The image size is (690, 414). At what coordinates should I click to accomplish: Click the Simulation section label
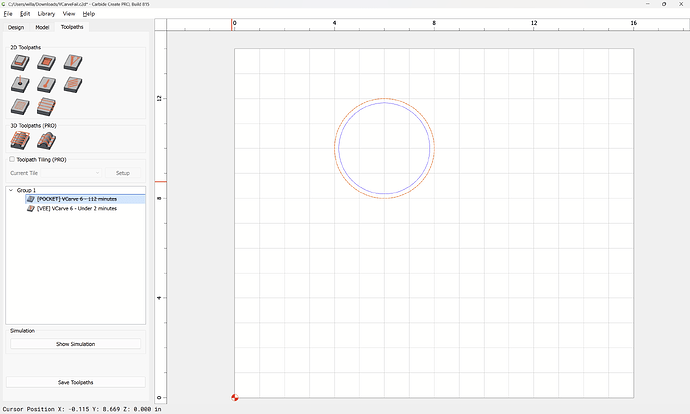tap(22, 330)
